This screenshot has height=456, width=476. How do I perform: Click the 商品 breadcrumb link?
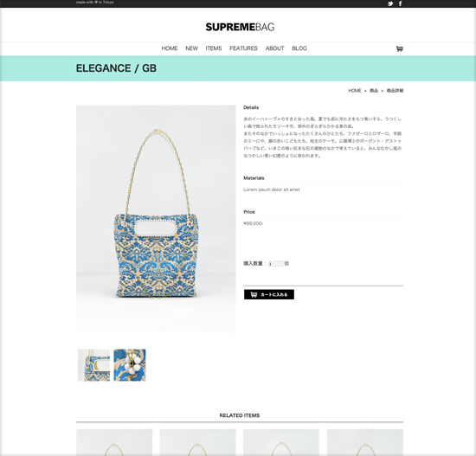click(x=374, y=91)
